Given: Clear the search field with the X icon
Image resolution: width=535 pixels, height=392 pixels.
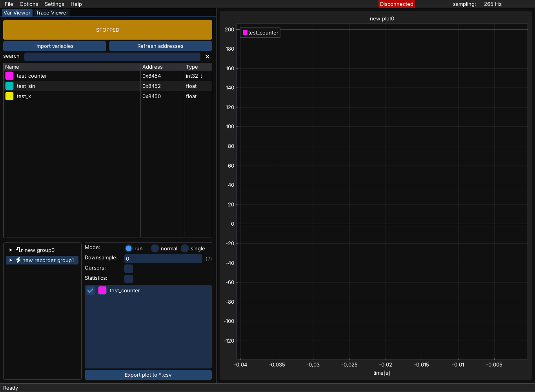Looking at the screenshot, I should click(x=207, y=57).
